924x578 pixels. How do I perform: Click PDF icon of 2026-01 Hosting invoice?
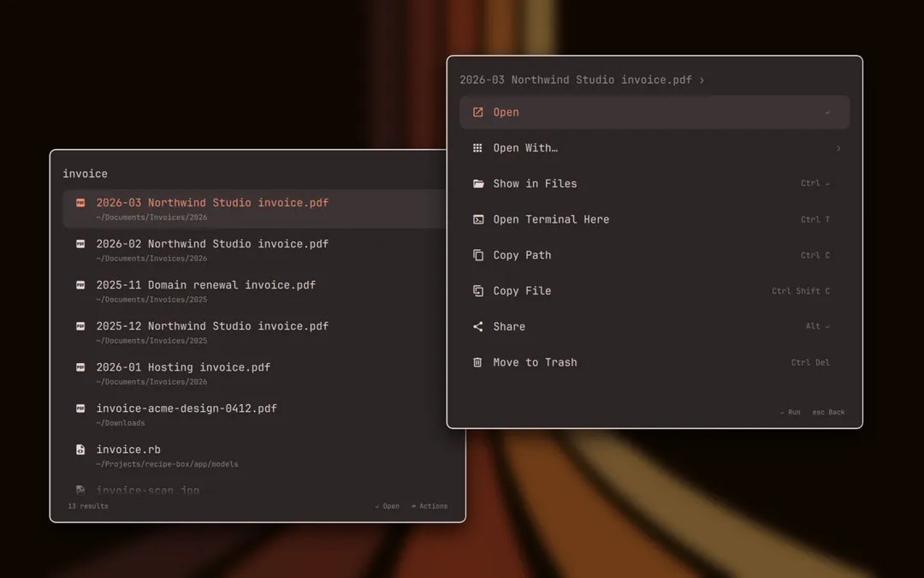click(x=80, y=366)
